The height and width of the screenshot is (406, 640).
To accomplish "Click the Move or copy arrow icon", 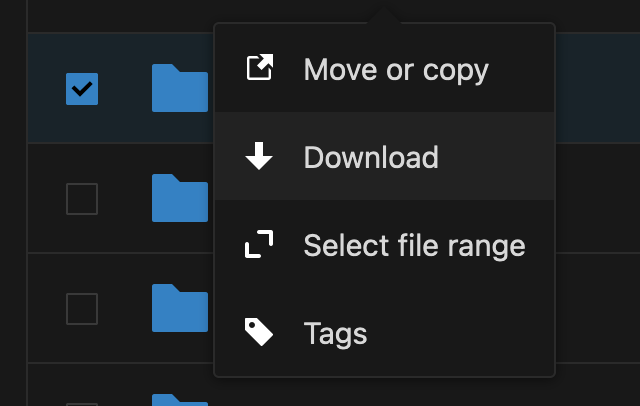I will coord(260,67).
